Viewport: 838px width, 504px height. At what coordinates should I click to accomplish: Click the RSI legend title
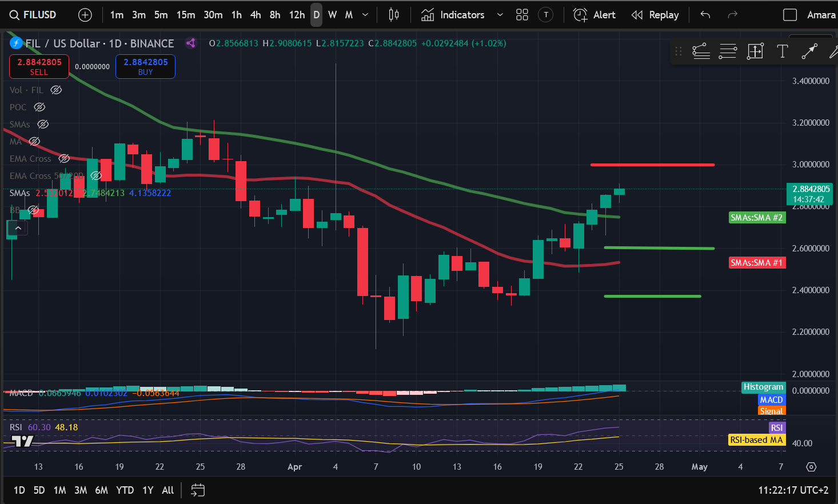pos(16,427)
